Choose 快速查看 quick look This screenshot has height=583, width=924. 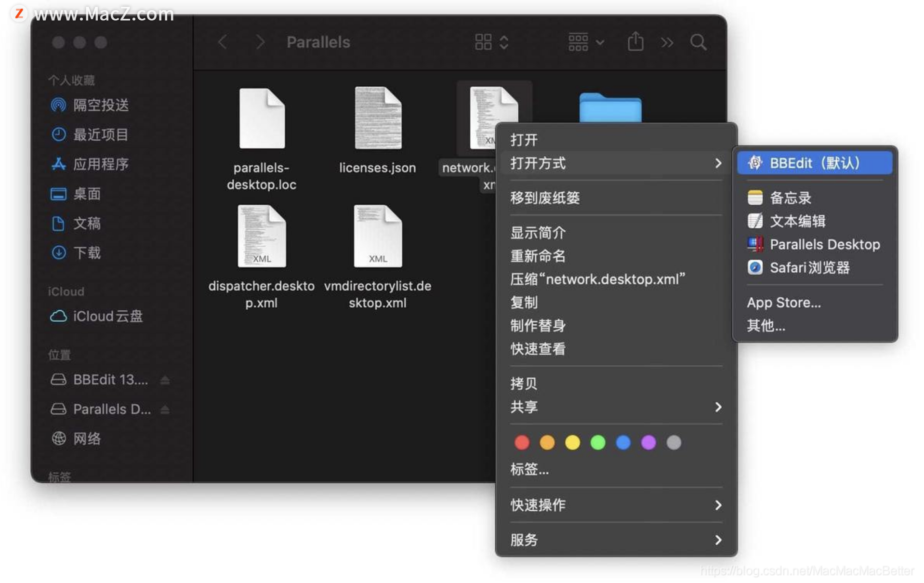point(616,349)
